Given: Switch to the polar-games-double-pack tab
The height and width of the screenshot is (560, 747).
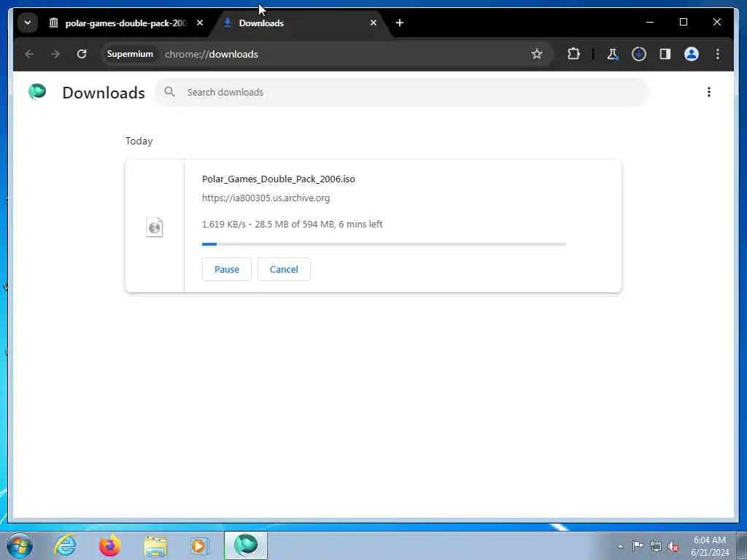Looking at the screenshot, I should tap(119, 23).
